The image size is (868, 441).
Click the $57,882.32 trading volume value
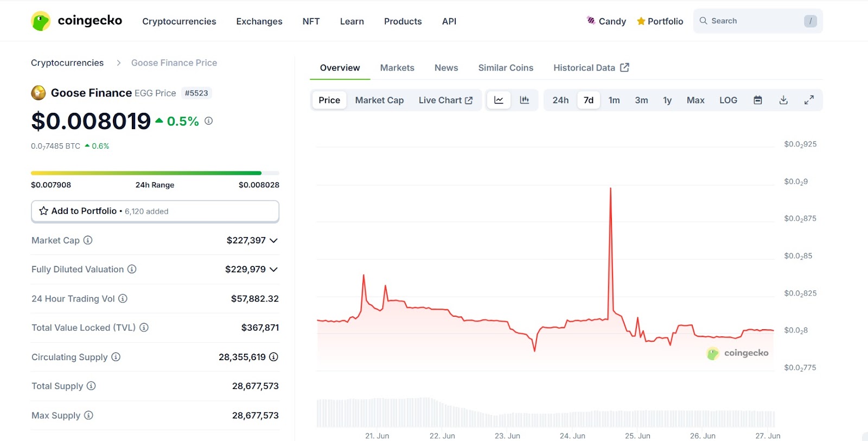click(x=255, y=298)
